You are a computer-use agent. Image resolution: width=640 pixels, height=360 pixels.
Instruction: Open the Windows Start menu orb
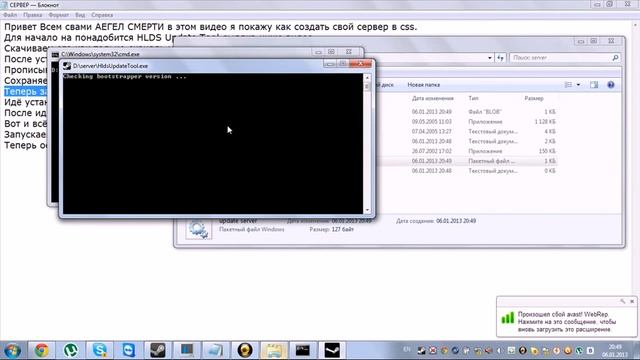(12, 350)
